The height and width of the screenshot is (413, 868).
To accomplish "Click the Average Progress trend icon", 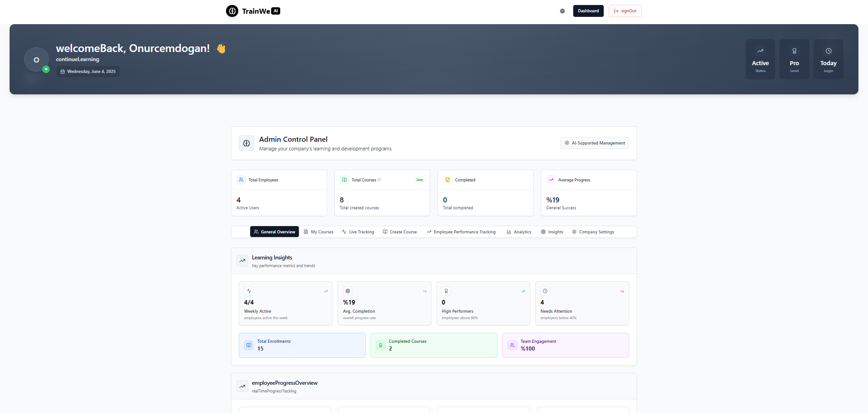I will pyautogui.click(x=551, y=180).
